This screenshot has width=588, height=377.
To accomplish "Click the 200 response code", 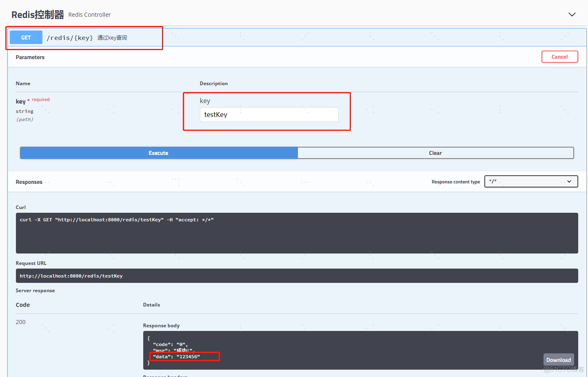I will point(20,322).
